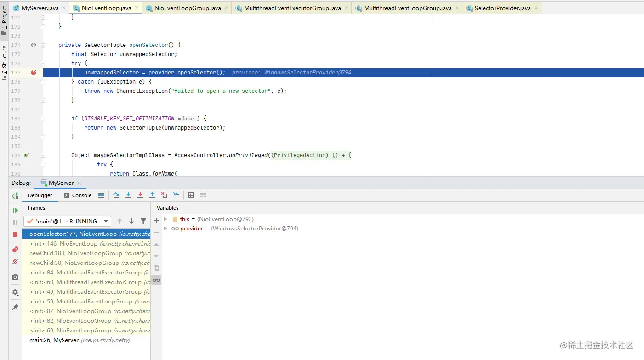
Task: Move the watch up in Variables
Action: [x=156, y=244]
